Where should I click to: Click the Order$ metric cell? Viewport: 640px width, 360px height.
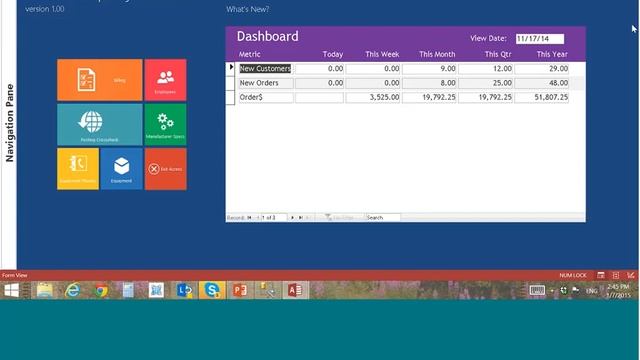click(266, 97)
